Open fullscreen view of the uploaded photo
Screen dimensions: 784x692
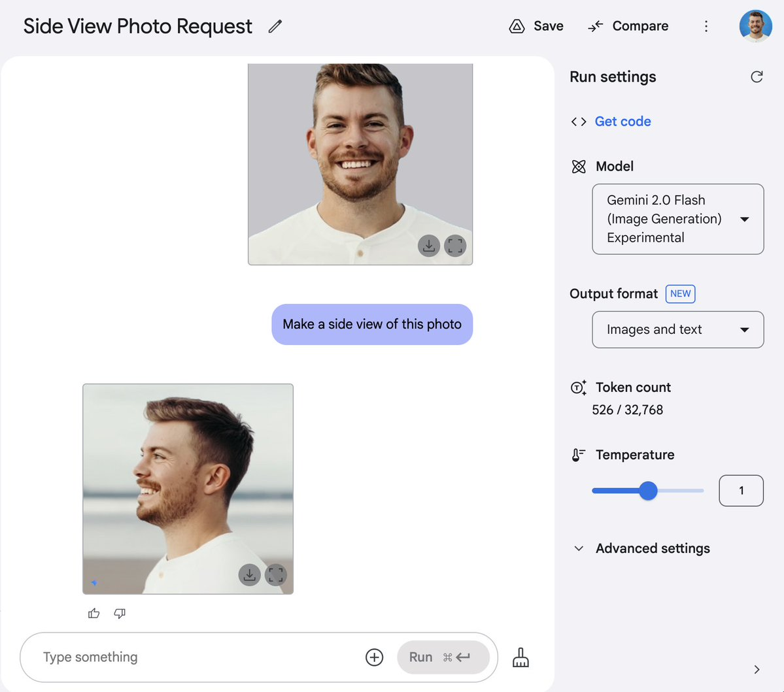[455, 246]
